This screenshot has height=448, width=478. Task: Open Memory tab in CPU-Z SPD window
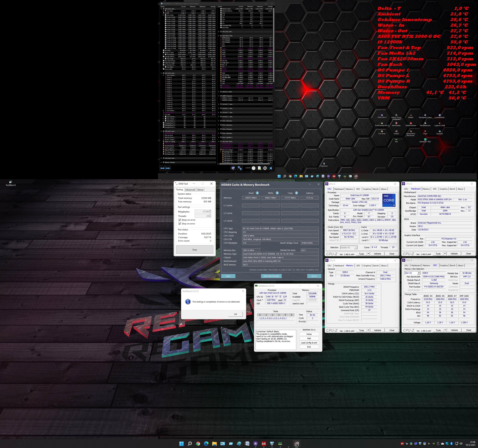tap(426, 266)
